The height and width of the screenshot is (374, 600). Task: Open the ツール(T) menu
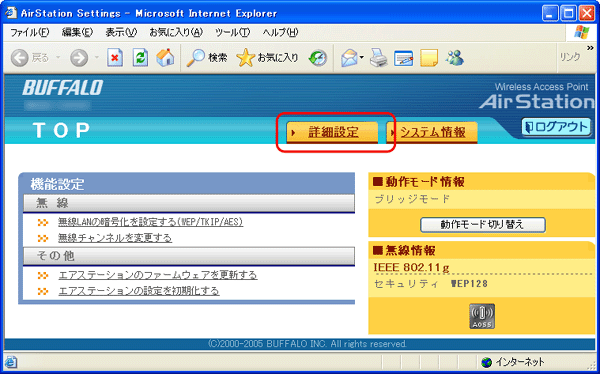click(232, 33)
